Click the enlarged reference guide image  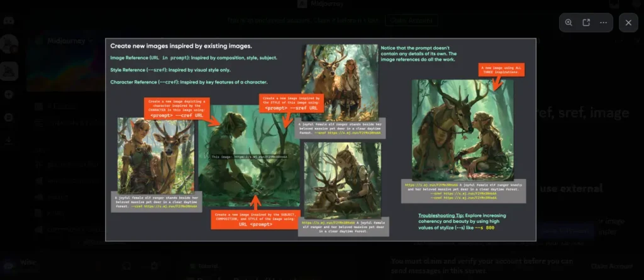click(321, 139)
